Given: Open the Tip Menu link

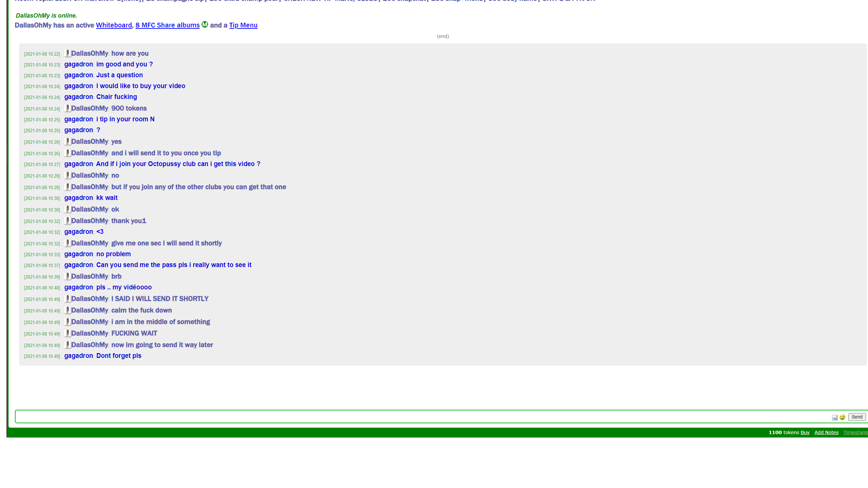Looking at the screenshot, I should pos(243,25).
